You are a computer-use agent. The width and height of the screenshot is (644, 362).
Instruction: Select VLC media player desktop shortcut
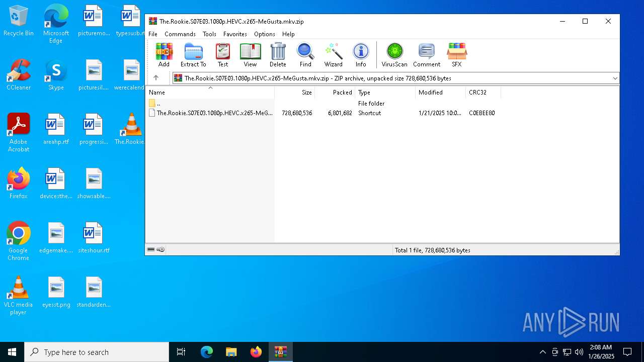click(19, 296)
